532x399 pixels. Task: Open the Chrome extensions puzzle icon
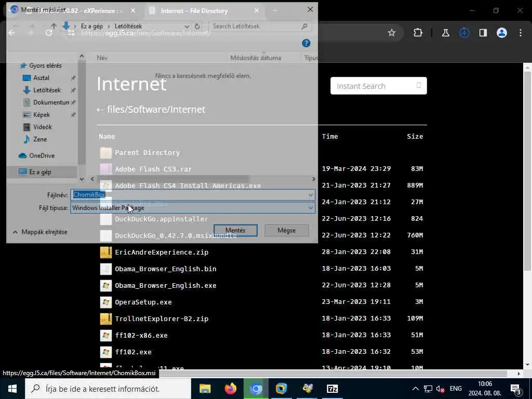(x=418, y=33)
